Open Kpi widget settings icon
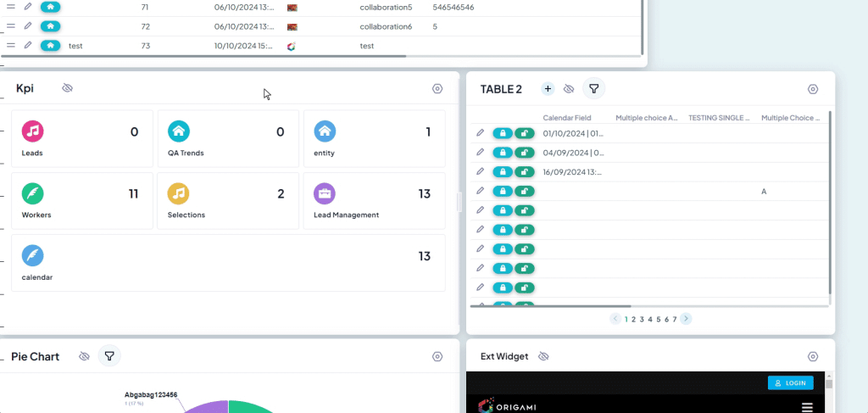Image resolution: width=868 pixels, height=413 pixels. point(437,88)
